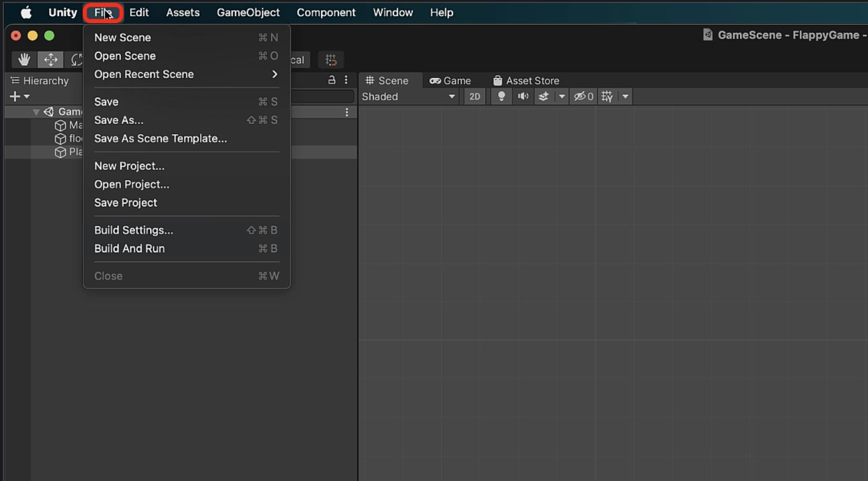Toggle scene lighting bulb icon

tap(501, 97)
